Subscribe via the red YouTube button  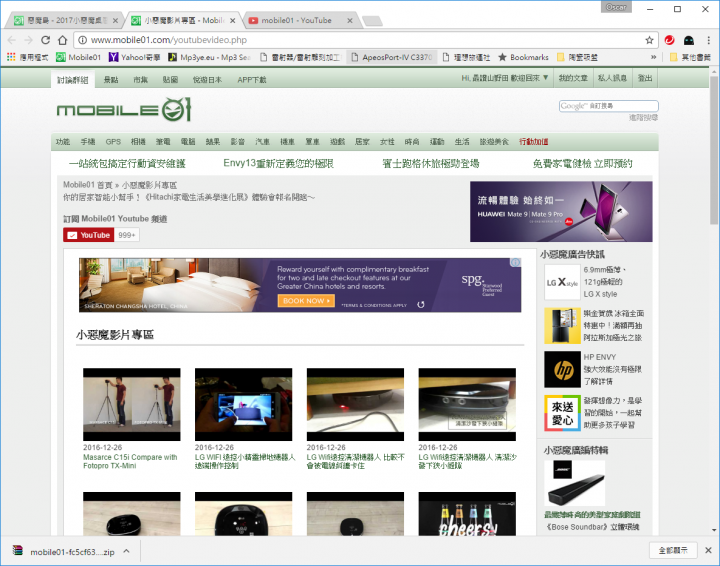click(89, 235)
